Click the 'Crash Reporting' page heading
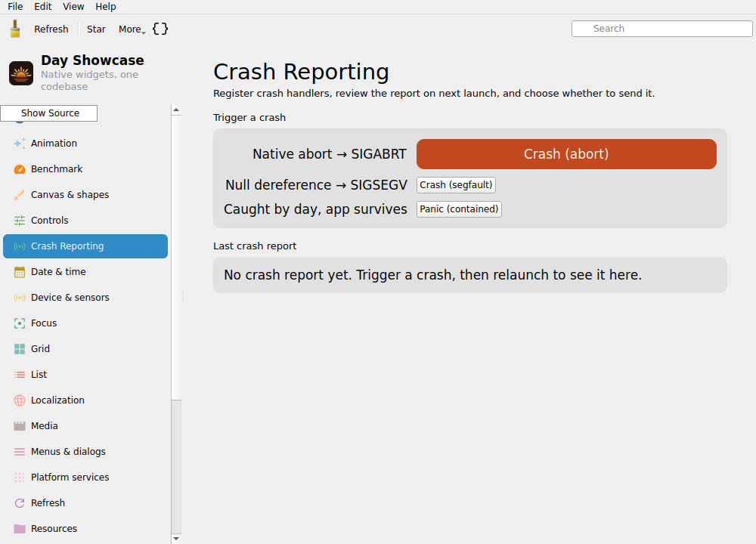Screen dimensions: 756x544 pyautogui.click(x=301, y=72)
